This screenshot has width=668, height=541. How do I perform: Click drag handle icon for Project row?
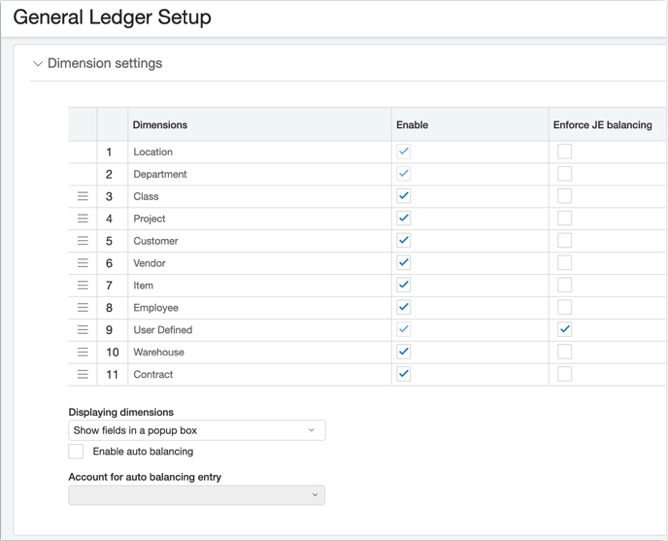(83, 219)
